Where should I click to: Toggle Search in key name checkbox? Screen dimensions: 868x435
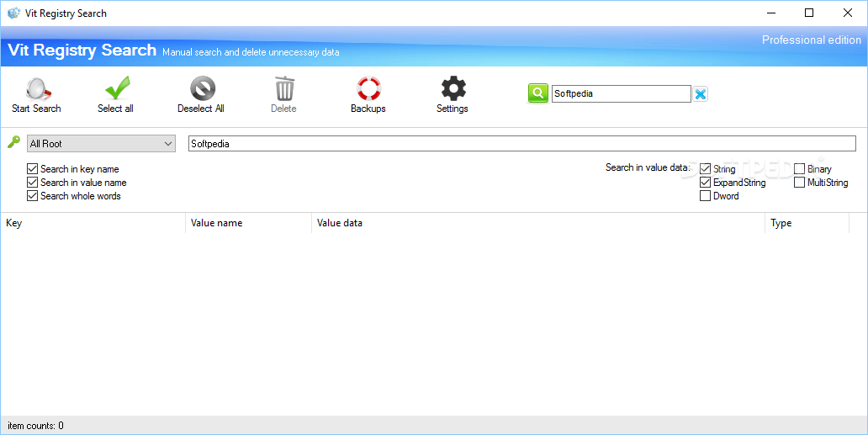pos(32,169)
